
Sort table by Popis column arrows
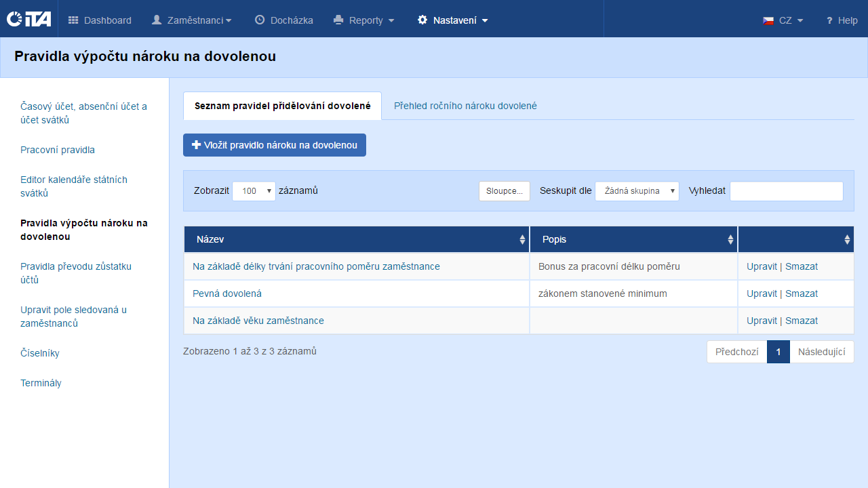tap(730, 239)
